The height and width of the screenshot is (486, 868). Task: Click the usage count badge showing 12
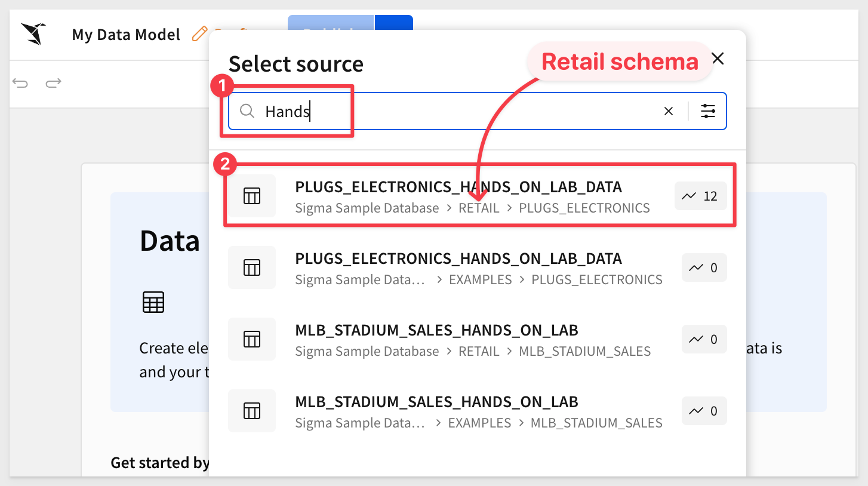pyautogui.click(x=701, y=196)
